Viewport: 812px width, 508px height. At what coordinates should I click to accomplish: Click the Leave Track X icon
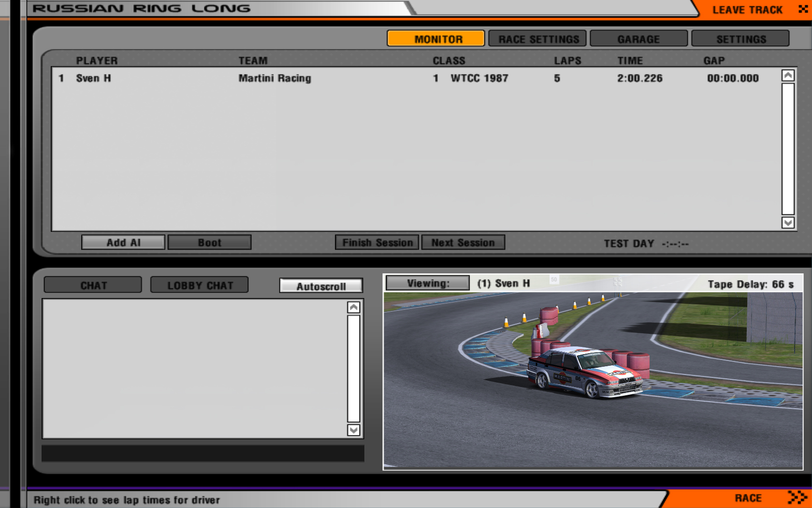tap(802, 9)
